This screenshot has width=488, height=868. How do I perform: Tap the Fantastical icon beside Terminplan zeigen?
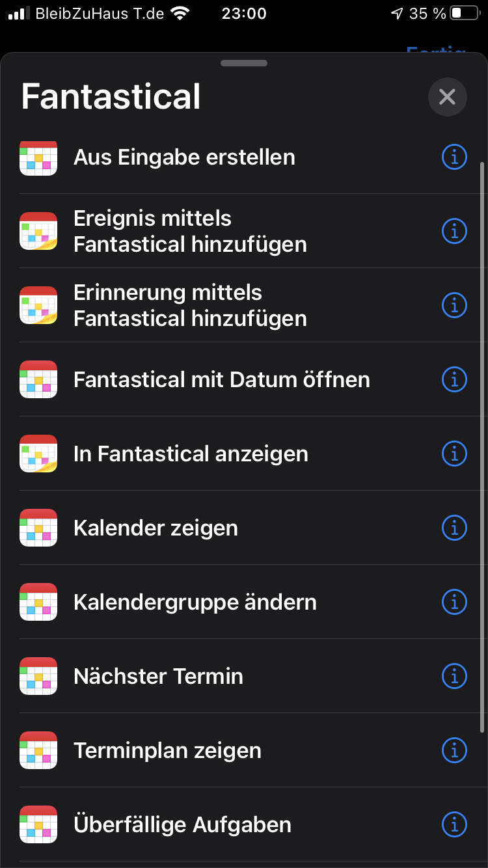38,750
